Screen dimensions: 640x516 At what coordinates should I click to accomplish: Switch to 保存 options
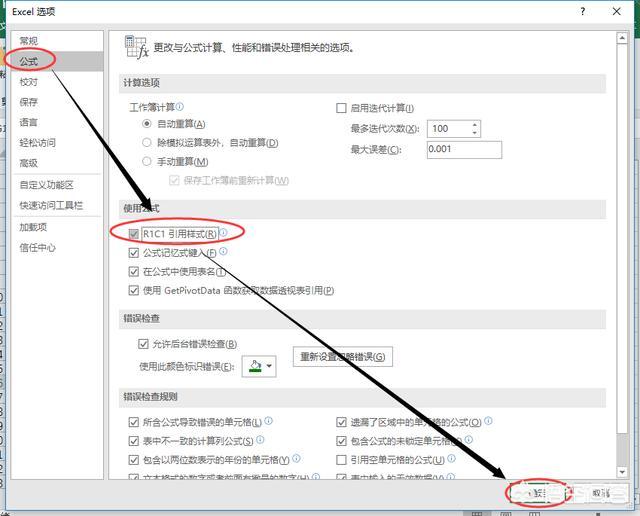[57, 102]
